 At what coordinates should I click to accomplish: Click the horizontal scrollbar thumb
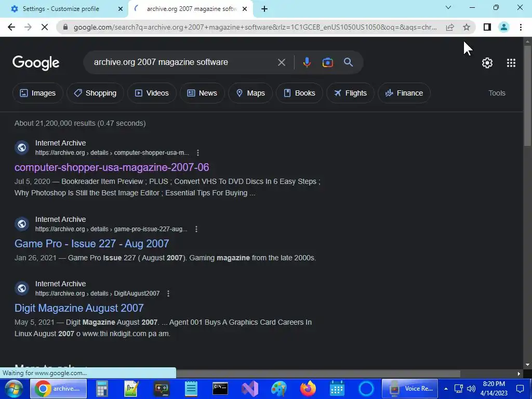(318, 374)
